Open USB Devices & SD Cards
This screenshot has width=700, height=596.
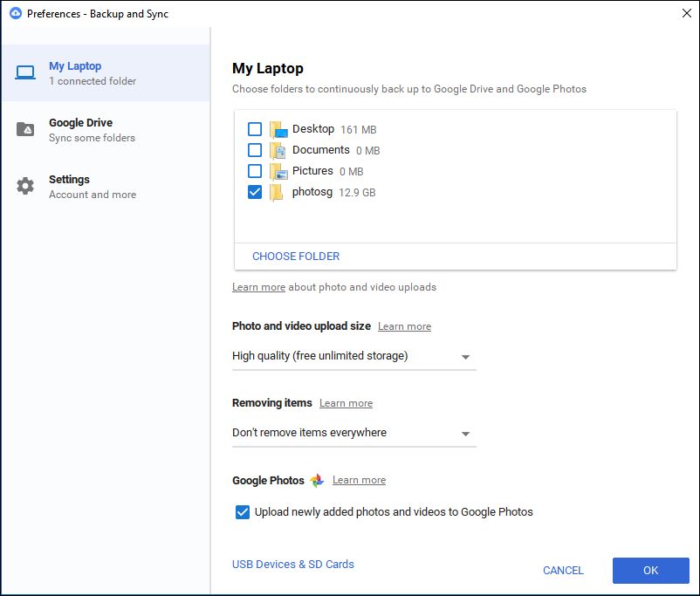(293, 565)
